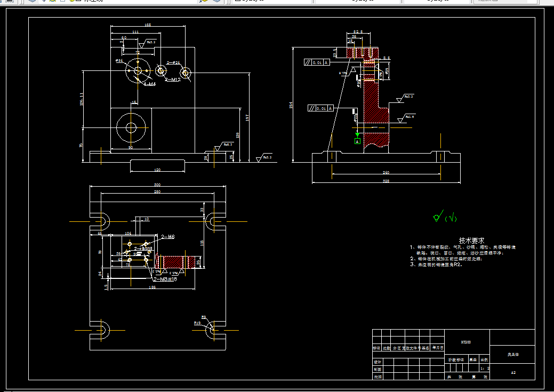Click the 2-M8 callout with its leader
554x392 pixels.
tap(168, 236)
